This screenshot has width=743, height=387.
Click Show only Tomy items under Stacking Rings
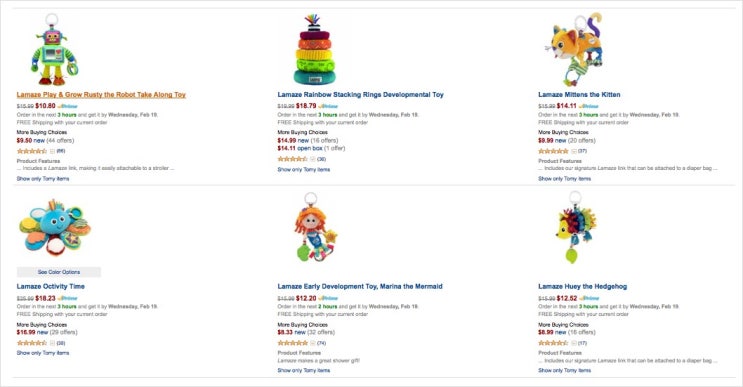[304, 170]
